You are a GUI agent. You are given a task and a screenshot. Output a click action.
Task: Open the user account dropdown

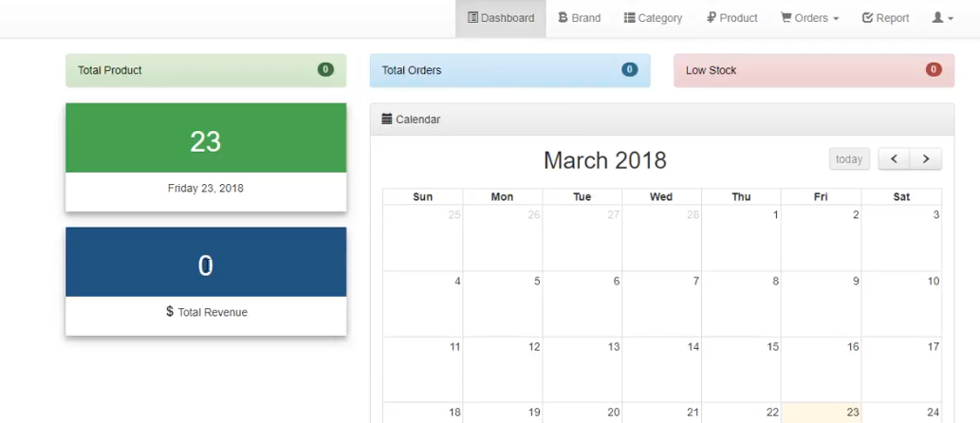click(x=942, y=18)
